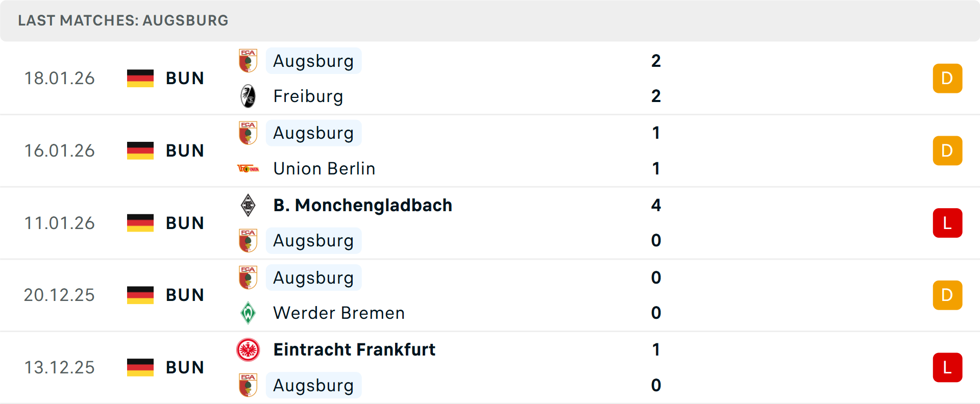Image resolution: width=980 pixels, height=404 pixels.
Task: Click the Freiburg club crest icon
Action: click(248, 96)
